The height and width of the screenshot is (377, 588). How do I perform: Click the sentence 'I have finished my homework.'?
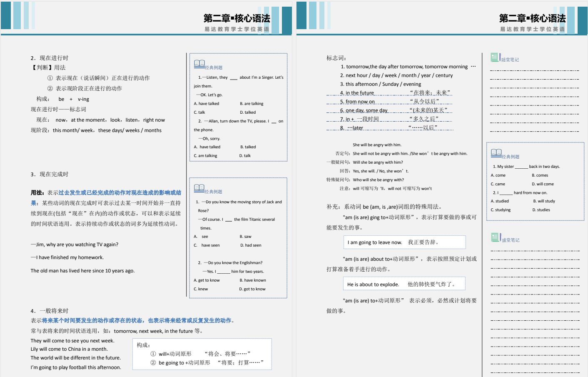pyautogui.click(x=67, y=257)
